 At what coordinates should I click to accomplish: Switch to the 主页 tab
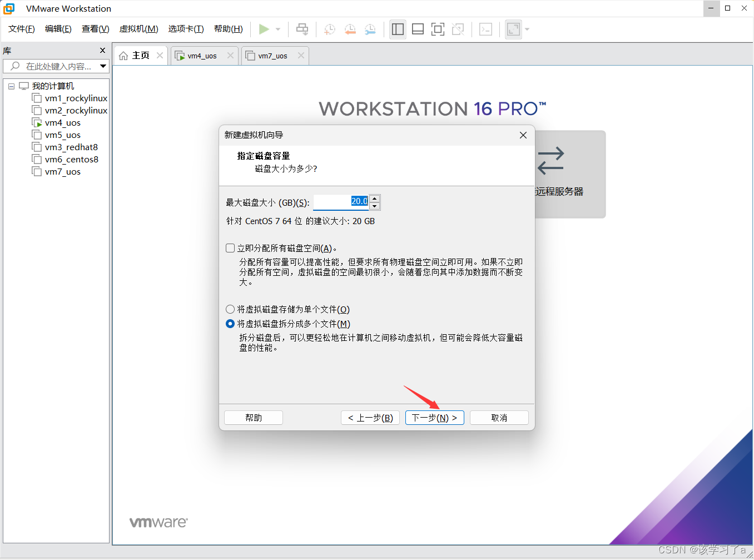point(141,56)
